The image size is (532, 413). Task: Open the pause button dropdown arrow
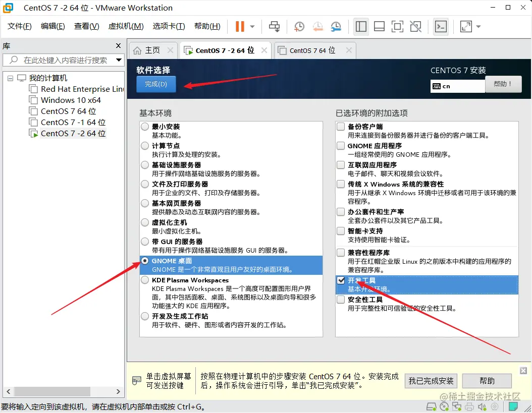(252, 26)
